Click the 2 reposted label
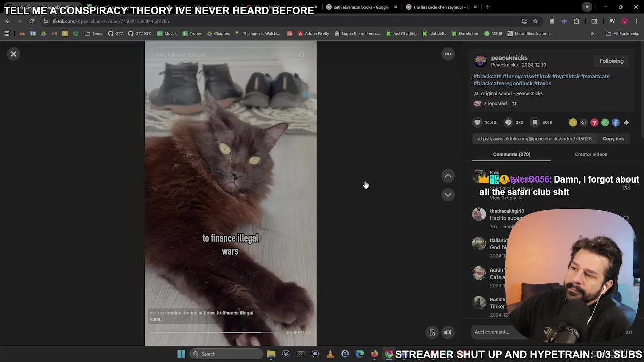 pyautogui.click(x=495, y=103)
